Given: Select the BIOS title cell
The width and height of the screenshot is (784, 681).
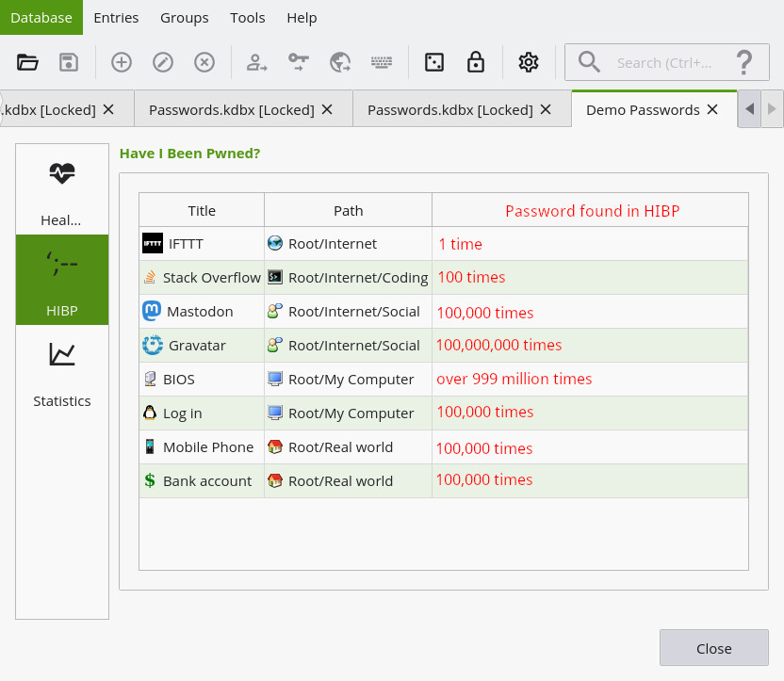Looking at the screenshot, I should coord(202,380).
